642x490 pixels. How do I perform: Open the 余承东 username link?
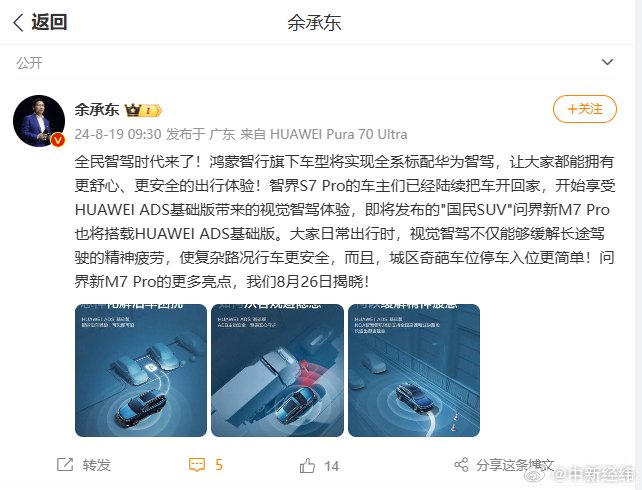[97, 110]
